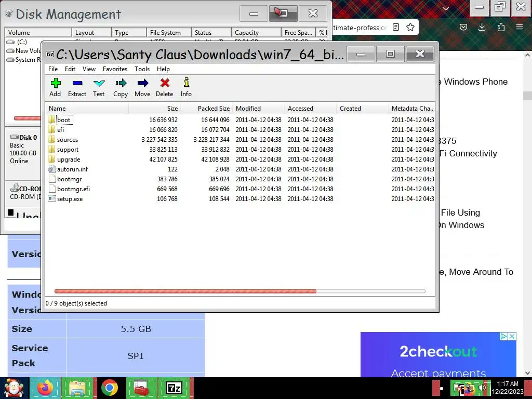The height and width of the screenshot is (399, 532).
Task: Click the SP1 service pack cell
Action: coord(136,356)
